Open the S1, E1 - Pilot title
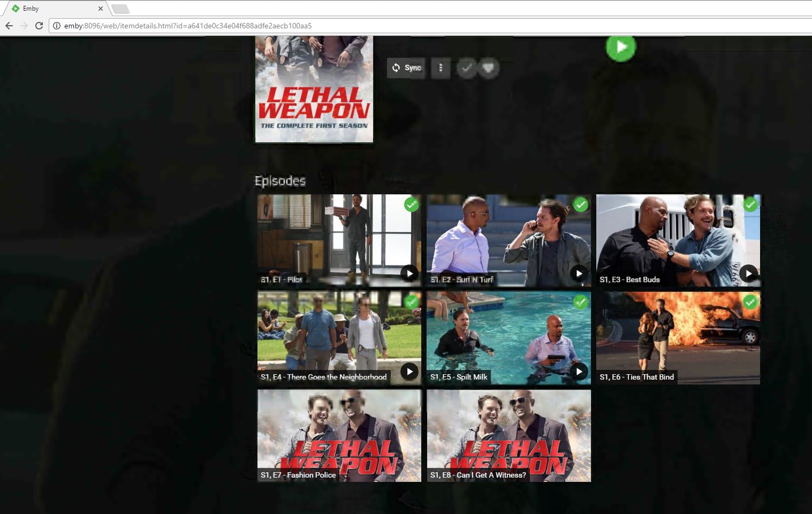Viewport: 812px width, 514px height. pyautogui.click(x=282, y=279)
